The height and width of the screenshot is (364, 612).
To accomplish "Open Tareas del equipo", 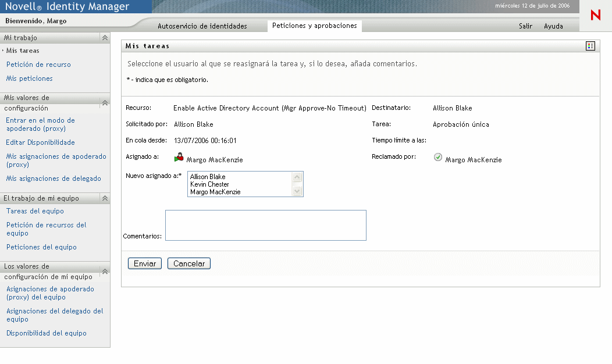I will pos(35,211).
